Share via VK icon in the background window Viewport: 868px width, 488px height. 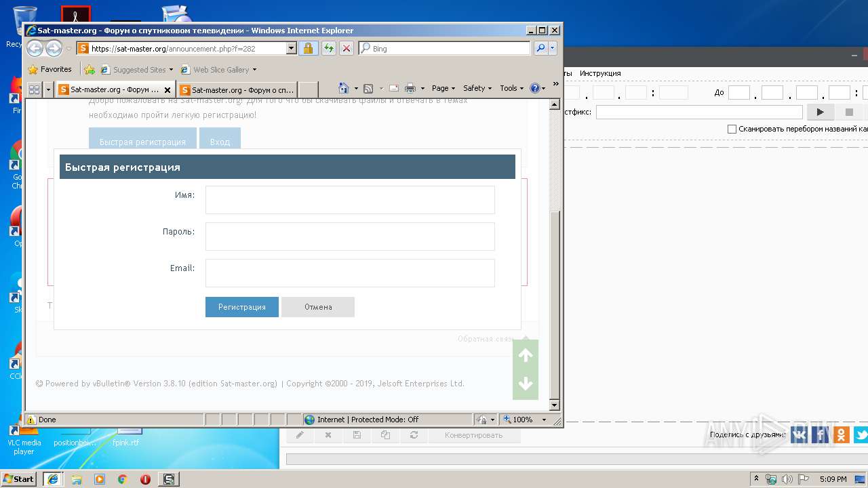(x=800, y=434)
